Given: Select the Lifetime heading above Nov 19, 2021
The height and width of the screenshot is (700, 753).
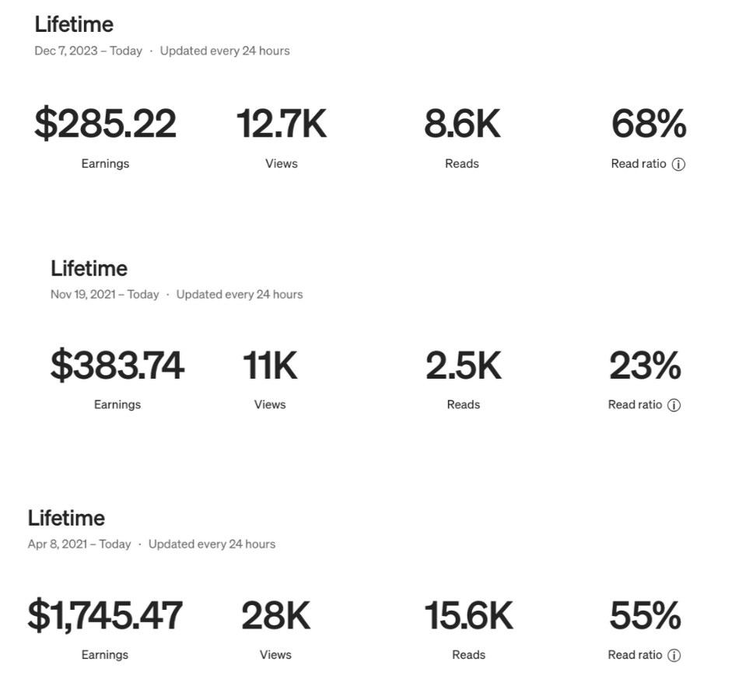Looking at the screenshot, I should point(89,268).
